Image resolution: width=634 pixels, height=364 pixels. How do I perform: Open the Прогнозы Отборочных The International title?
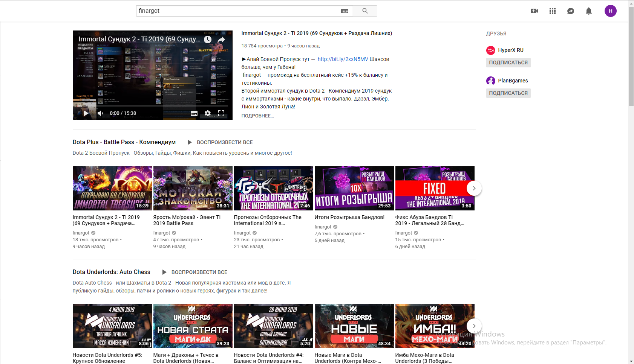tap(268, 220)
